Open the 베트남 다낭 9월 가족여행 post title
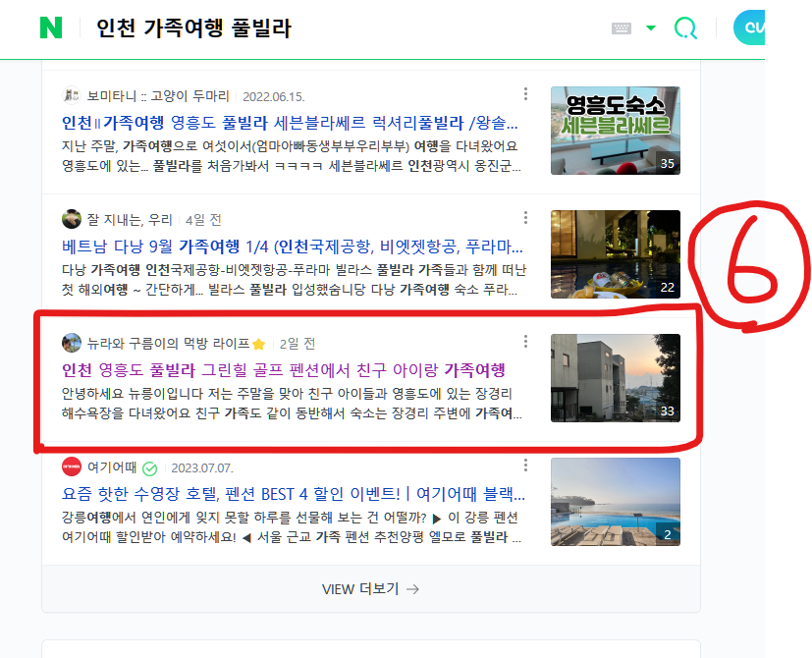 click(292, 247)
